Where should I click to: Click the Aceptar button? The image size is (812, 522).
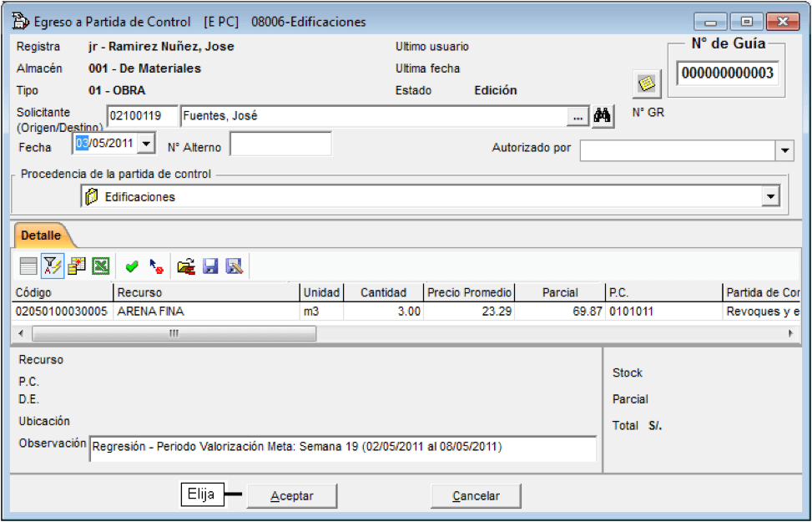click(x=292, y=496)
